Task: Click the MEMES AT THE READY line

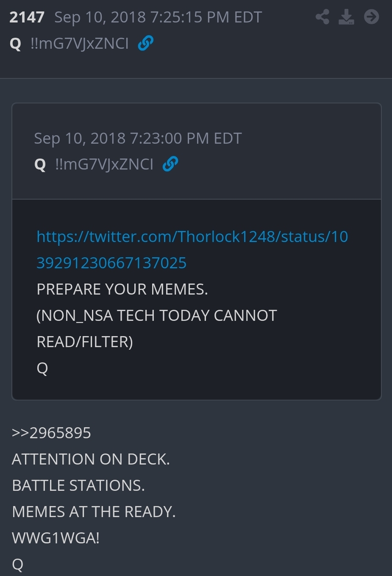Action: [94, 512]
